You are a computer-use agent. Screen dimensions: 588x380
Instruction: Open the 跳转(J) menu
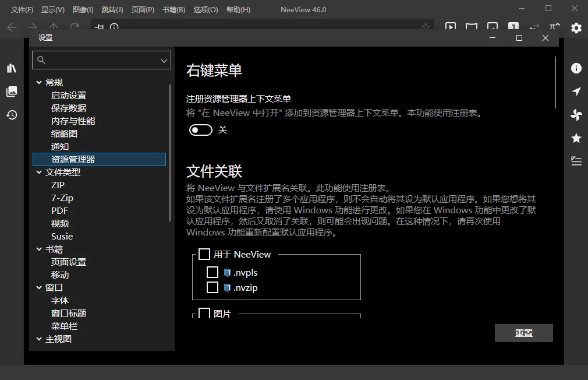point(112,10)
